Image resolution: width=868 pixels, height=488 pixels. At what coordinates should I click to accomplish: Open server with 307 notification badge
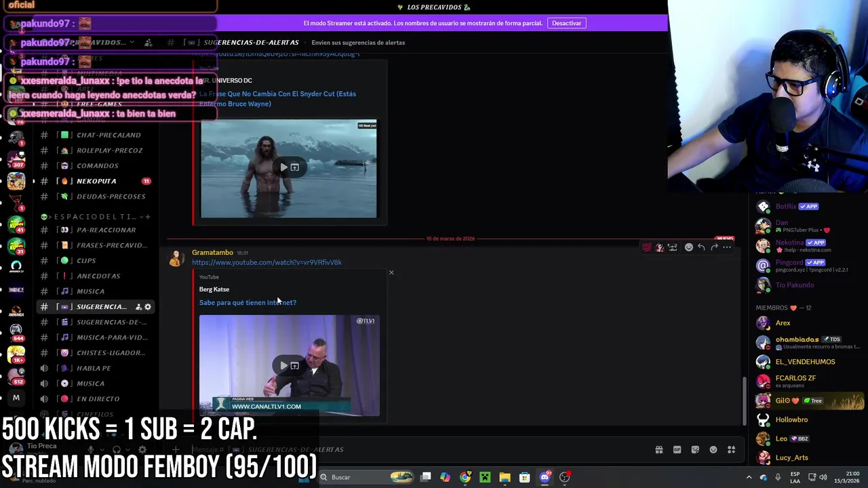coord(16,160)
